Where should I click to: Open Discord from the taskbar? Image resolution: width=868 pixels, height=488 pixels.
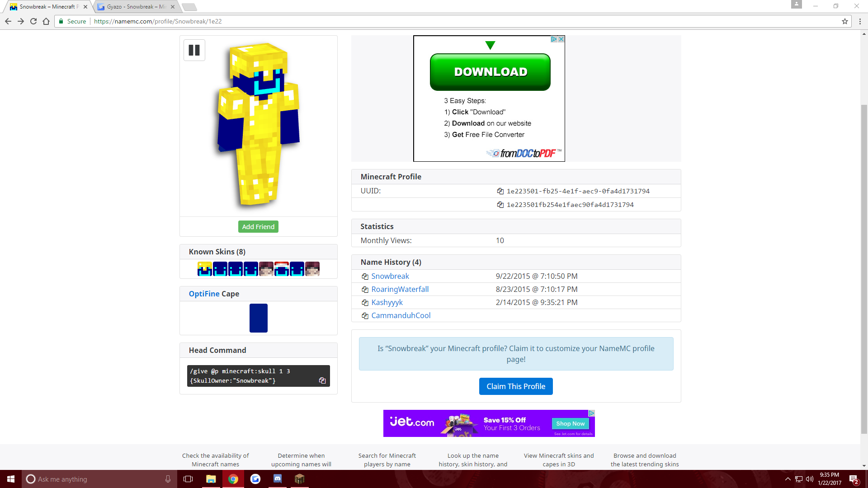(277, 479)
